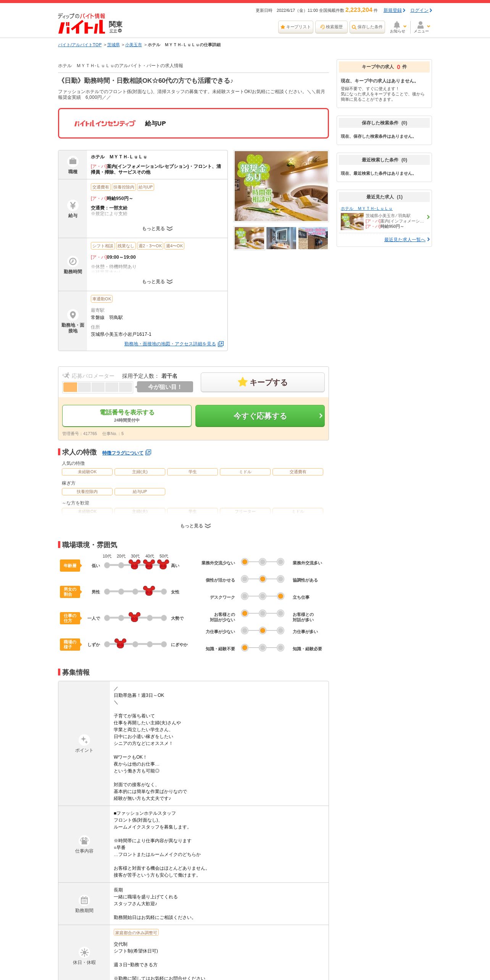Expand もっと見る in the salary section
This screenshot has width=490, height=980.
coord(157,229)
